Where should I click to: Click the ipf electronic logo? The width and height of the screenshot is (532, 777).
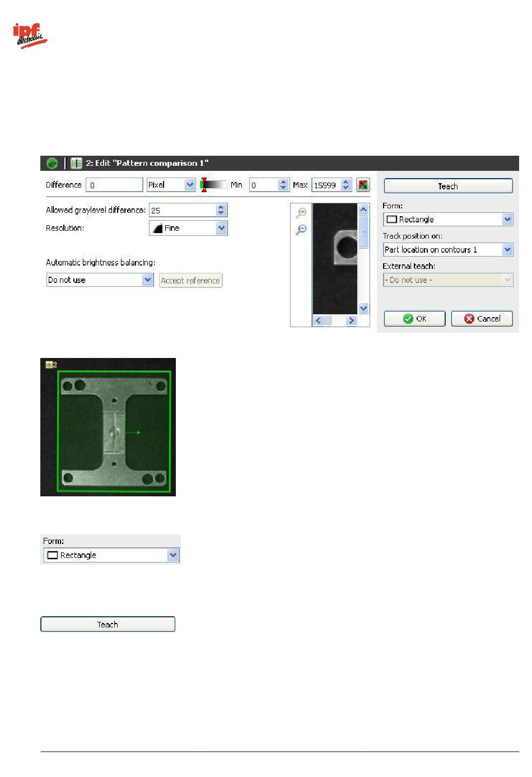click(30, 36)
